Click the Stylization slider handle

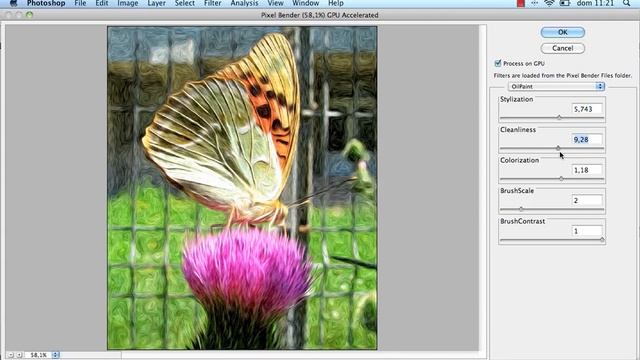click(x=559, y=118)
